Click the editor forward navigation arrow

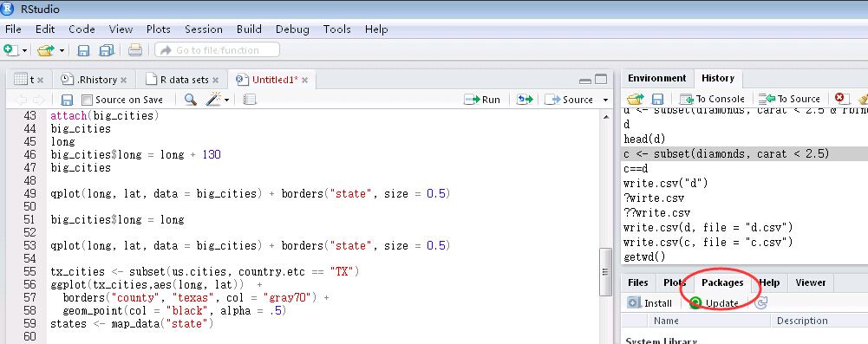click(38, 100)
